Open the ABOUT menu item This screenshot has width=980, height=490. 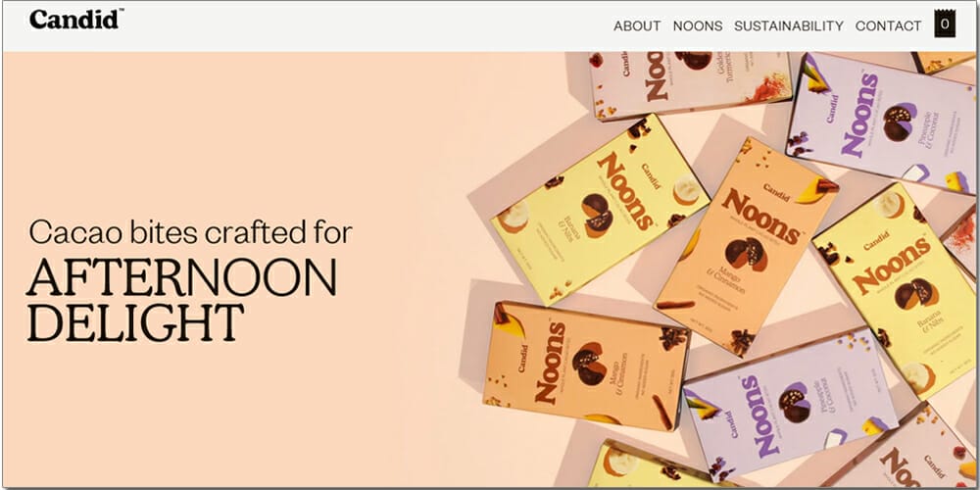click(x=637, y=26)
